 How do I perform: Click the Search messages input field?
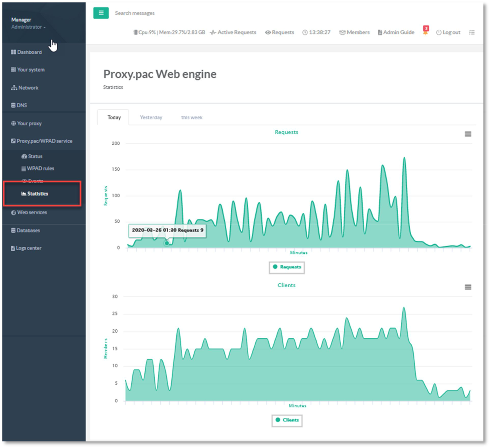pos(135,14)
